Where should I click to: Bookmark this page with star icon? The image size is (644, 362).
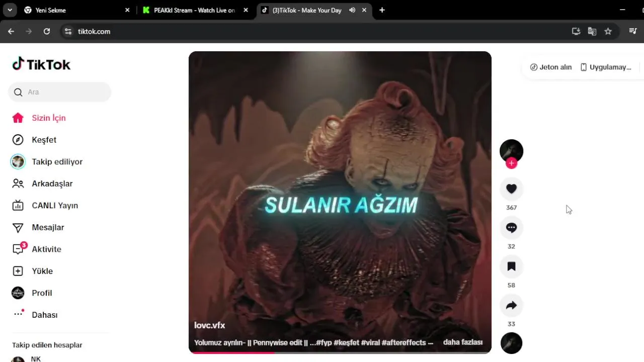608,31
